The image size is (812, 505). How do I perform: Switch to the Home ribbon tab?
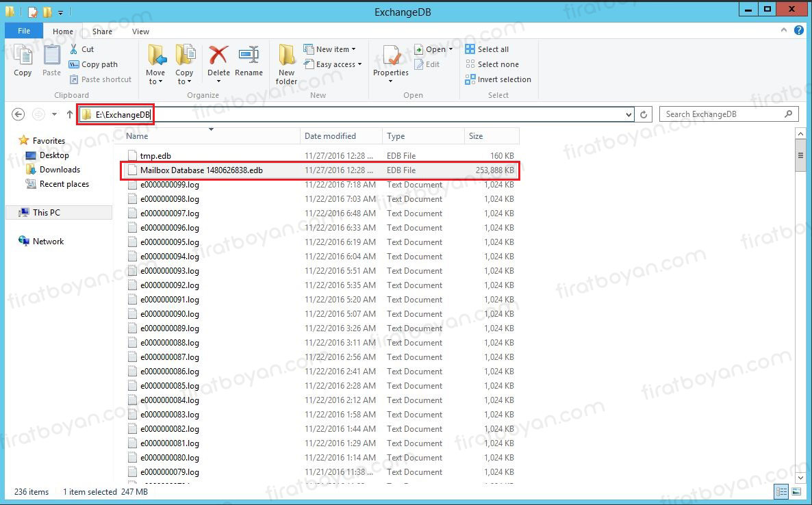[x=63, y=31]
